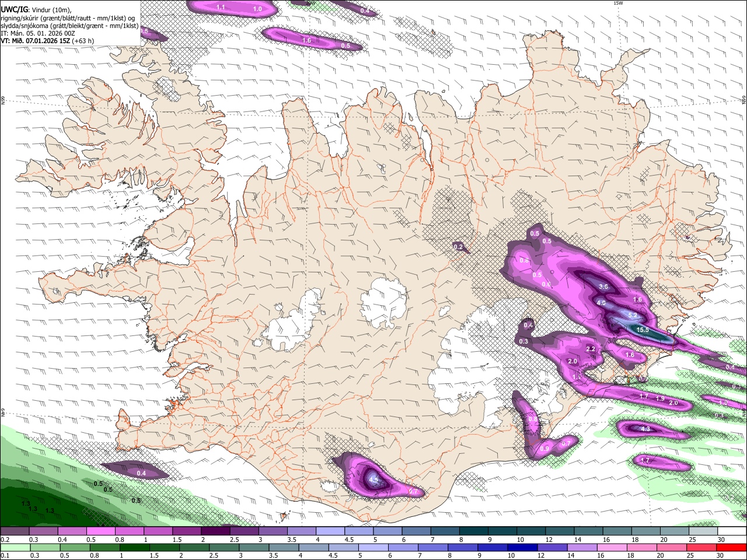Viewport: 747px width, 560px height.
Task: Click the 30 label in the snow legend row
Action: 721,540
